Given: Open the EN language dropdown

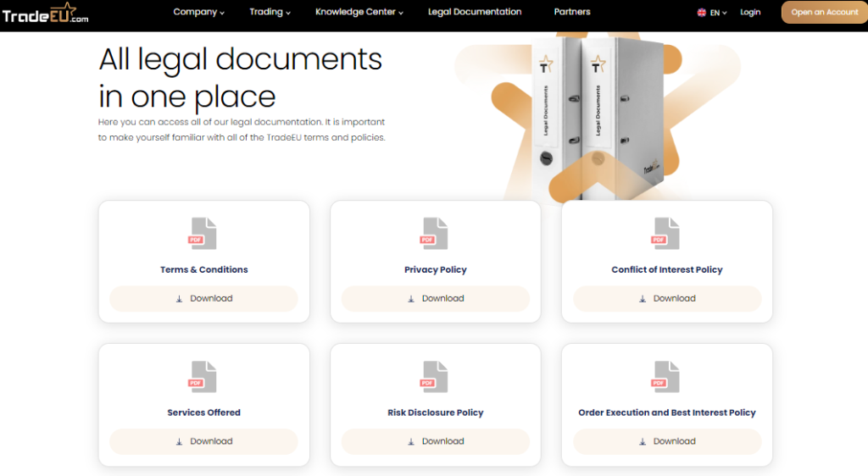Looking at the screenshot, I should [x=718, y=12].
